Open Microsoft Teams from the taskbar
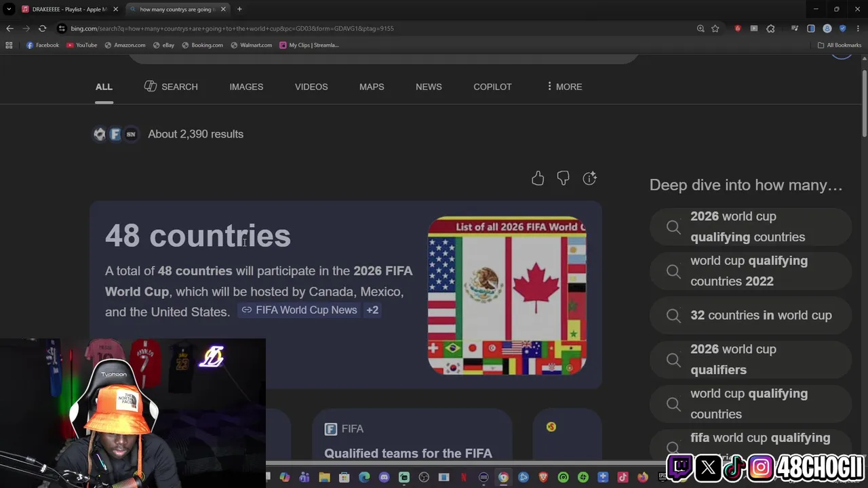 (x=304, y=478)
